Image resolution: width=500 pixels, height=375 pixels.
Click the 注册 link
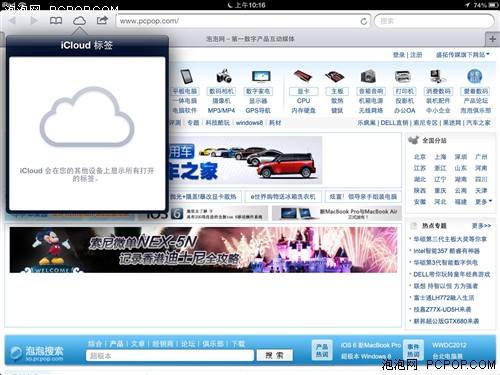[416, 55]
